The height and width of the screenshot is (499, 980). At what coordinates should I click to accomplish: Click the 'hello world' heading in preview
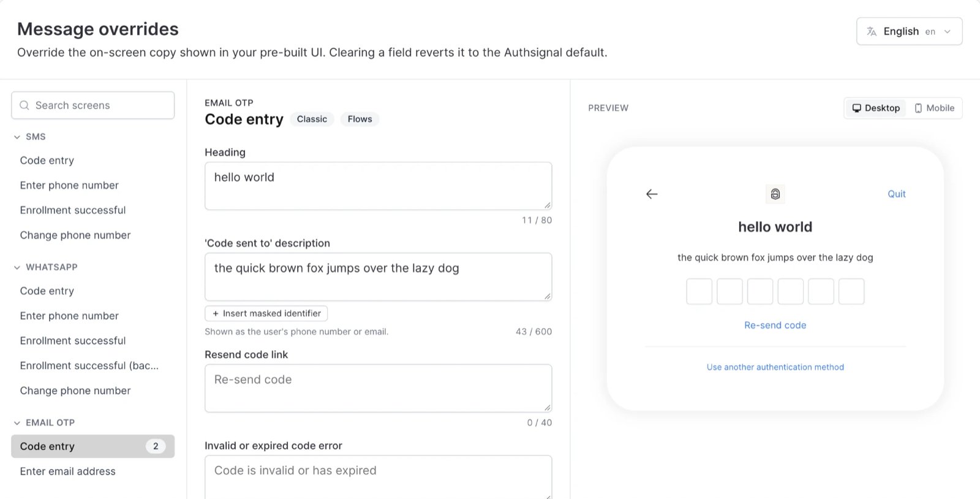point(775,227)
